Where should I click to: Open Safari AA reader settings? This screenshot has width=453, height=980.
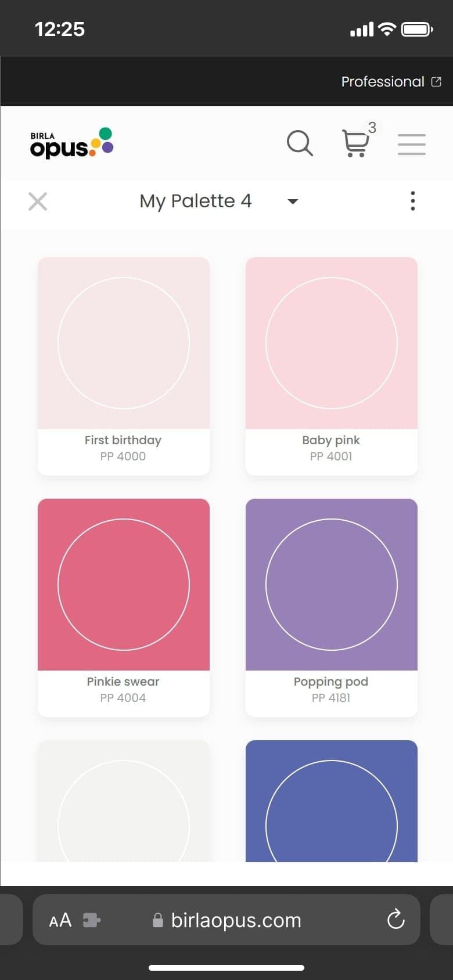pos(60,920)
